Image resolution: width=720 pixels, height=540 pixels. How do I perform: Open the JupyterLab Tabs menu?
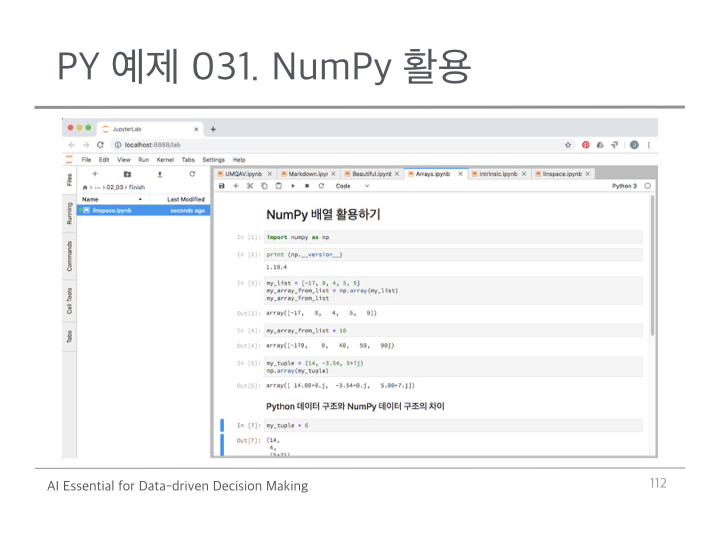[x=188, y=160]
